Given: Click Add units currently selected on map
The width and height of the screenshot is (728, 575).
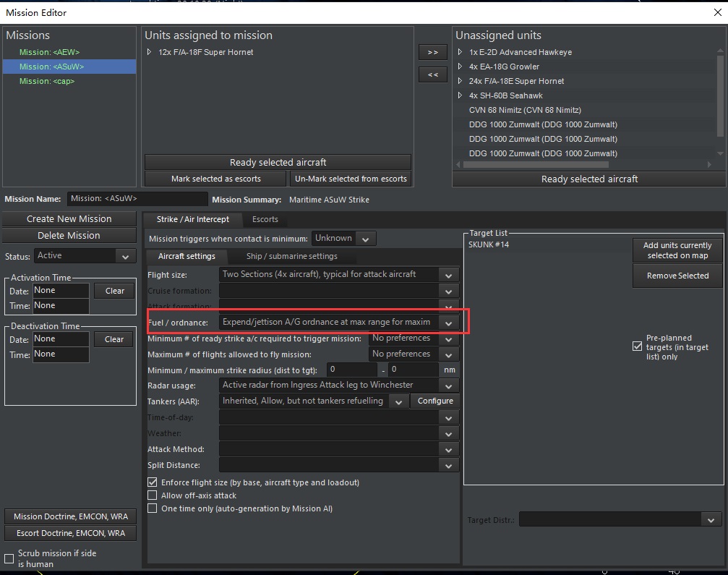Looking at the screenshot, I should click(x=677, y=250).
